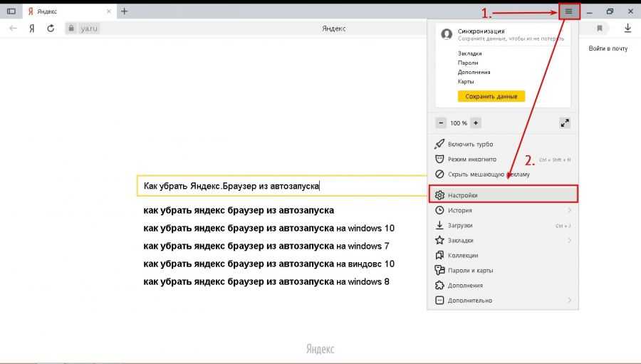Click the Yandex search input field
This screenshot has height=364, width=641.
pyautogui.click(x=282, y=186)
